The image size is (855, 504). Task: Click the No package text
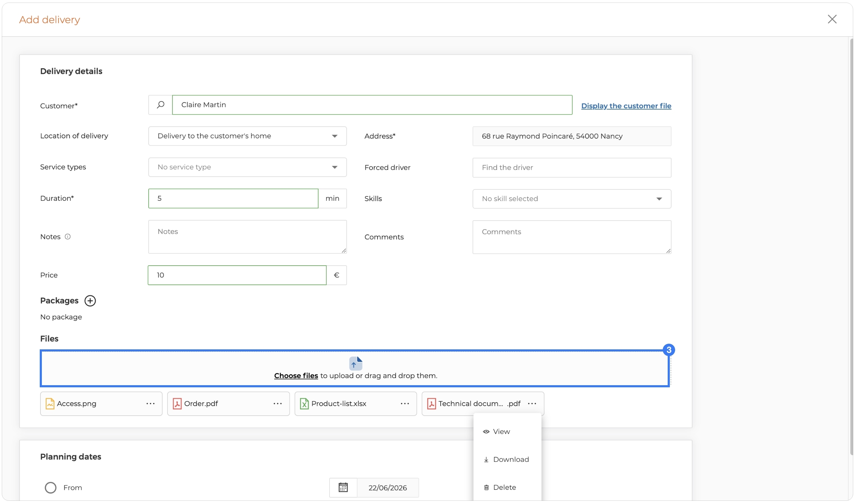tap(61, 317)
